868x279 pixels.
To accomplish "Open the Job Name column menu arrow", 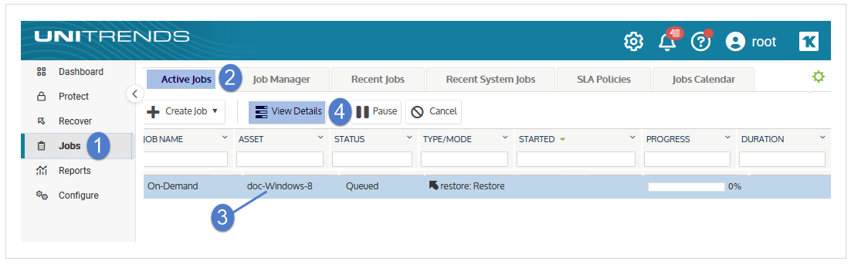I will [225, 138].
